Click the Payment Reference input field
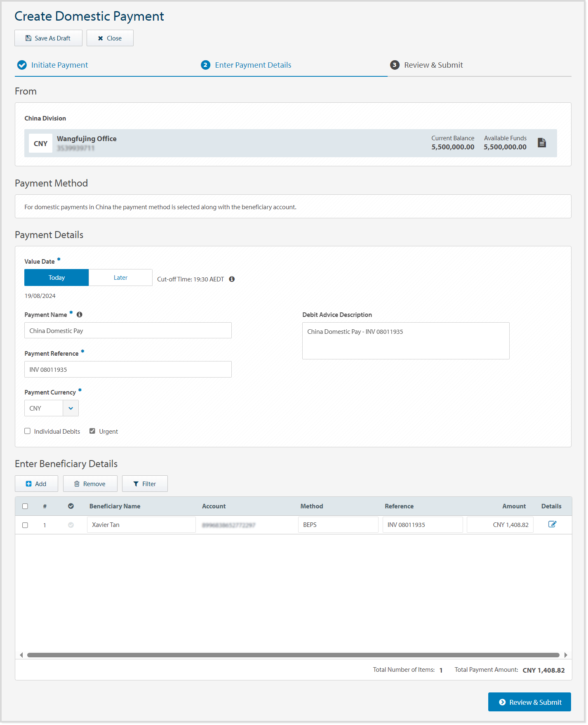Screen dimensions: 588x725 point(128,370)
